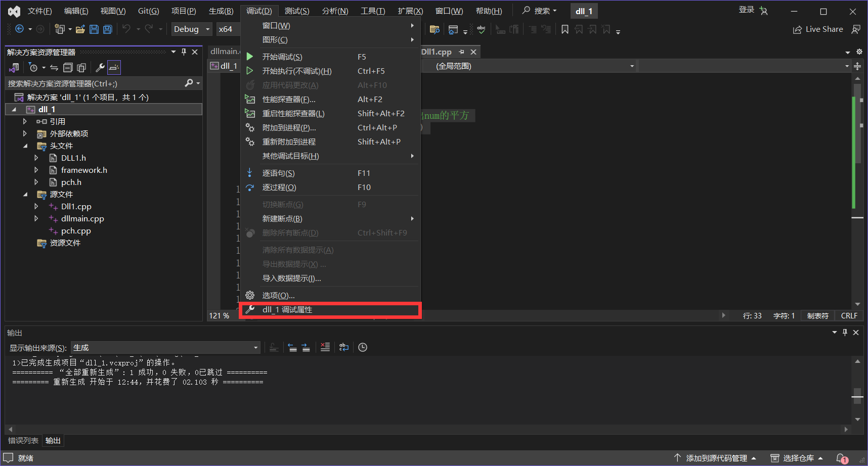Viewport: 868px width, 466px height.
Task: Click the Start Debugging green play icon
Action: point(249,57)
